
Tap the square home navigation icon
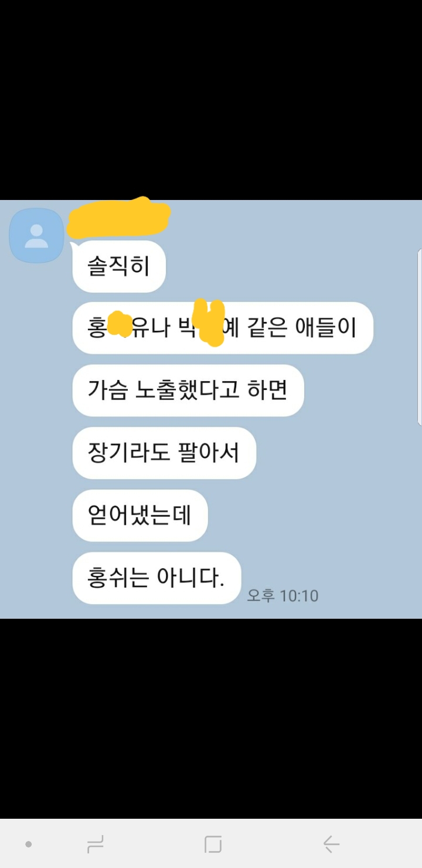pos(213,844)
